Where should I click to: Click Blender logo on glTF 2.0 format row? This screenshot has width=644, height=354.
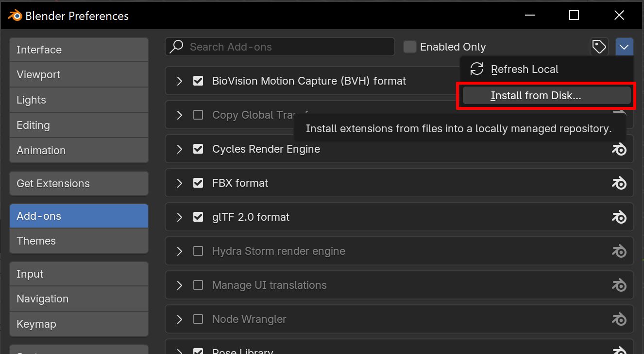pos(619,217)
